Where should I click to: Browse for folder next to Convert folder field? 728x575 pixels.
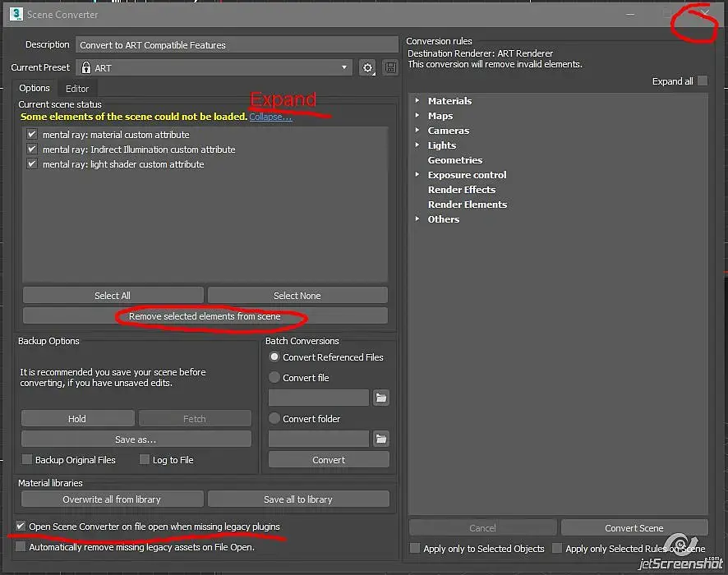click(x=380, y=439)
